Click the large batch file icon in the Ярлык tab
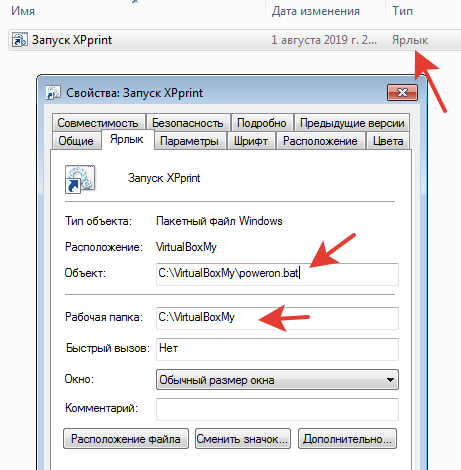 tap(80, 179)
